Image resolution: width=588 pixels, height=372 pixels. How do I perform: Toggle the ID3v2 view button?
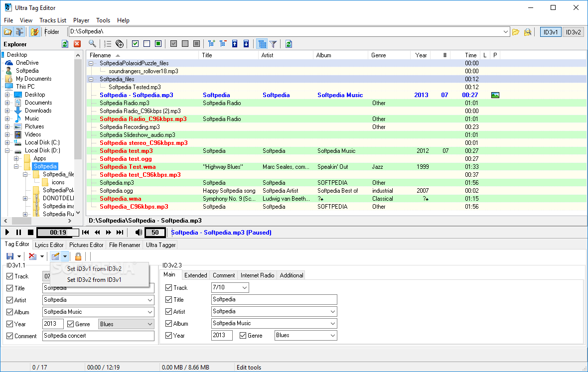pyautogui.click(x=574, y=32)
